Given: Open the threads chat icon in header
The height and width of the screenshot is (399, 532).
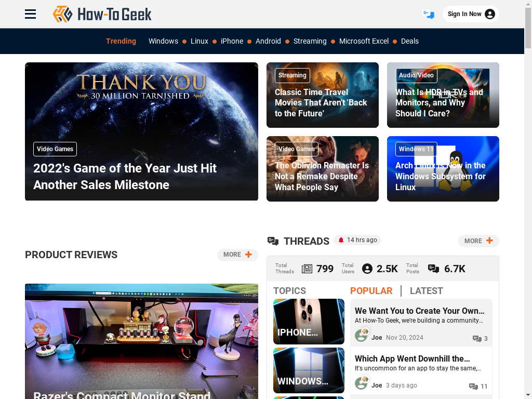Looking at the screenshot, I should (428, 14).
